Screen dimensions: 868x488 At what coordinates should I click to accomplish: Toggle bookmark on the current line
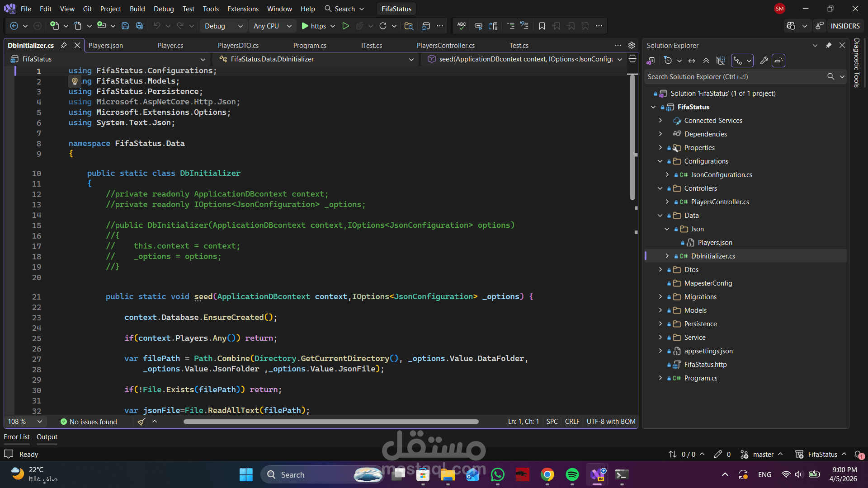[x=542, y=26]
